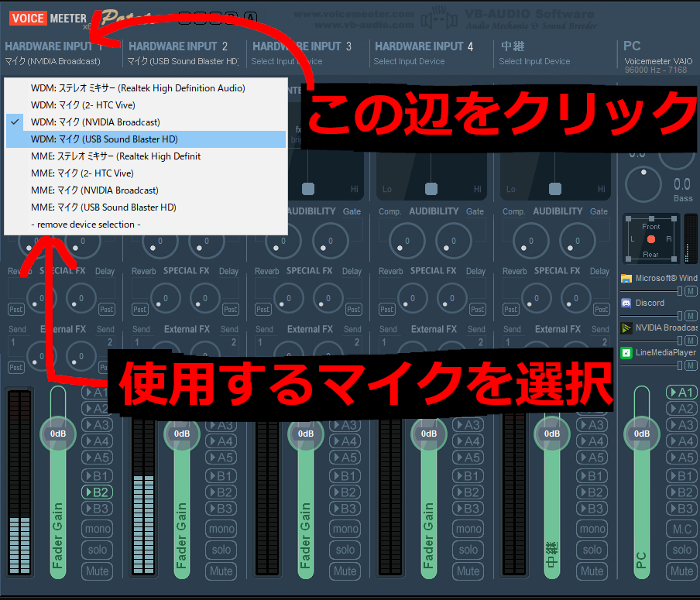Mute the LineMediaPlayer app with its M button
The width and height of the screenshot is (700, 600).
tap(691, 365)
